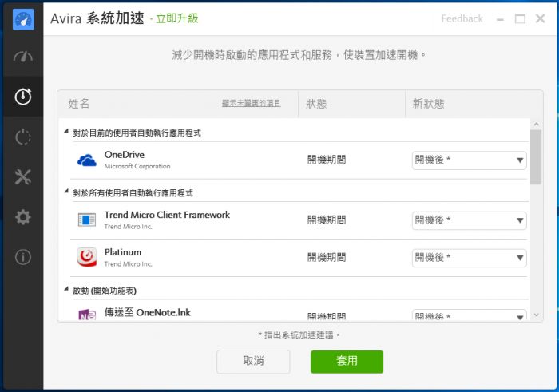Click the list's vertical scrollbar thumb
559x392 pixels.
pyautogui.click(x=536, y=157)
